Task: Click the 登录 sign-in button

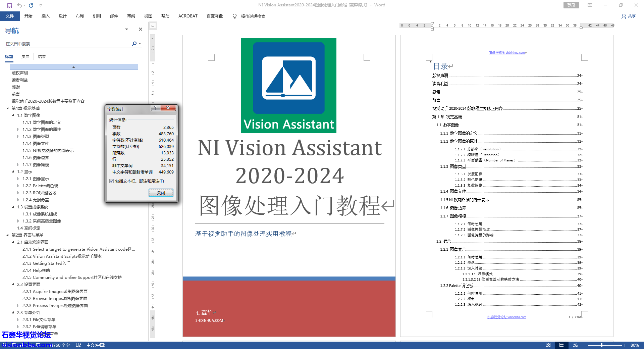Action: (571, 5)
